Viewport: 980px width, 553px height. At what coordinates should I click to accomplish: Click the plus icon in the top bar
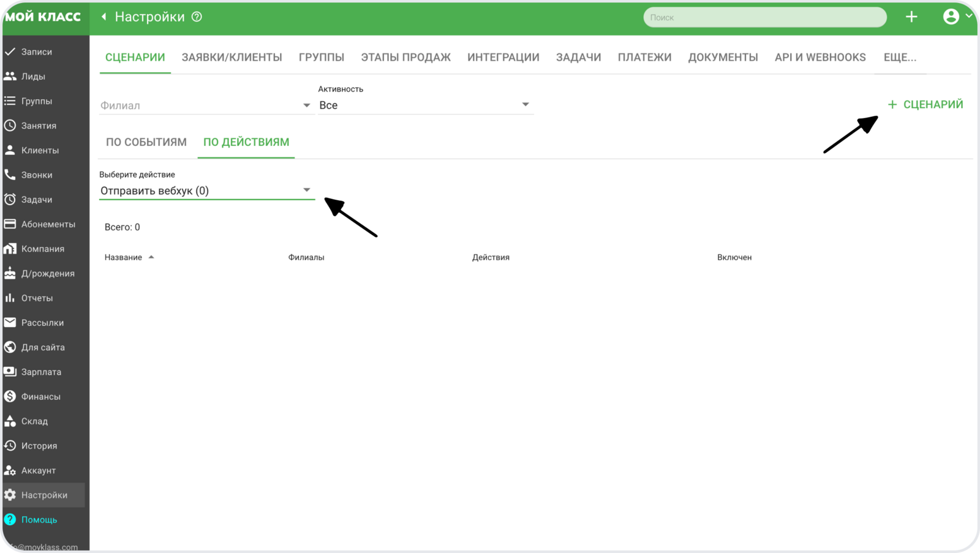pos(911,17)
